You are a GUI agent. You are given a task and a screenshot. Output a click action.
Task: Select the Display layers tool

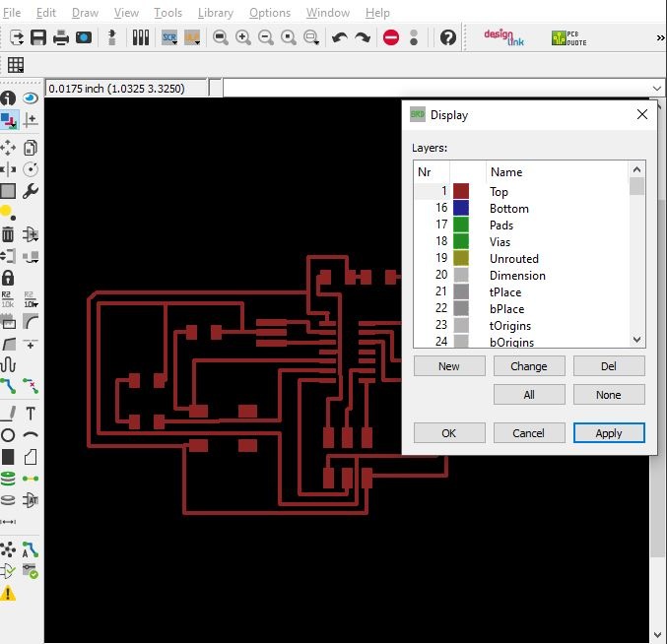point(9,120)
